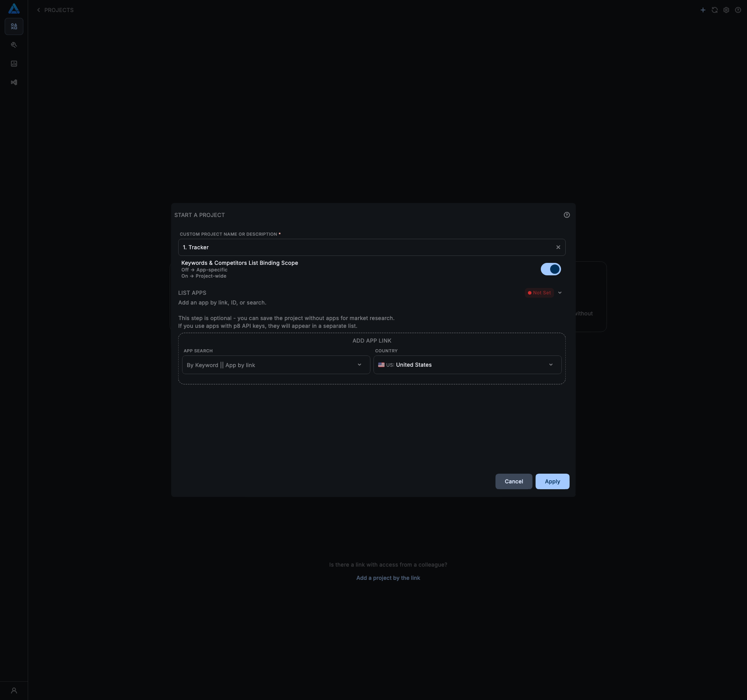The width and height of the screenshot is (747, 700).
Task: Click 'Add a project by the link'
Action: coord(388,578)
